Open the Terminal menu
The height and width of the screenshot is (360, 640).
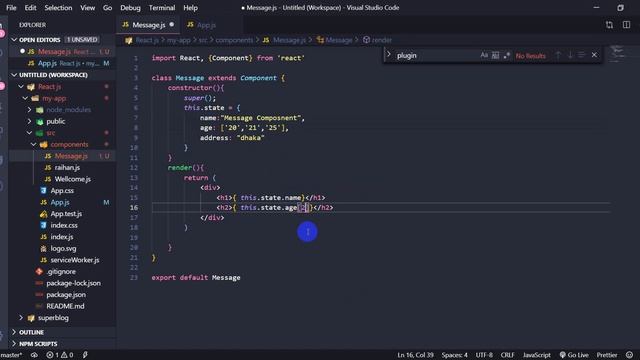pyautogui.click(x=162, y=8)
